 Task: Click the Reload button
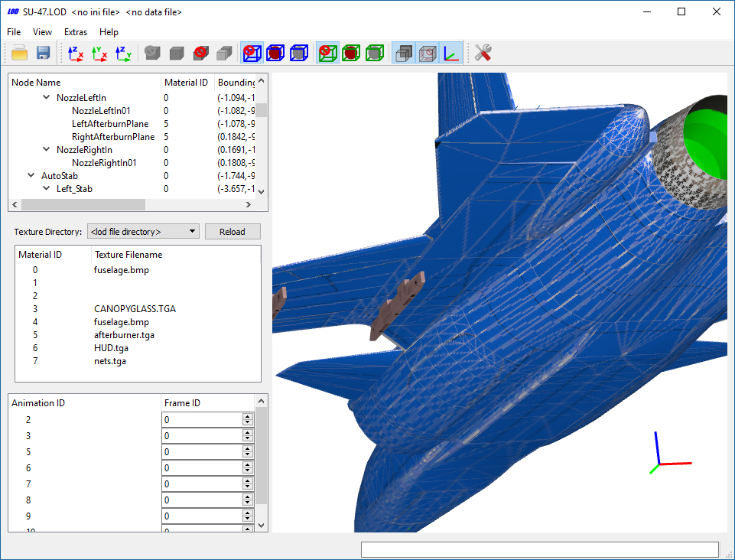pyautogui.click(x=233, y=231)
